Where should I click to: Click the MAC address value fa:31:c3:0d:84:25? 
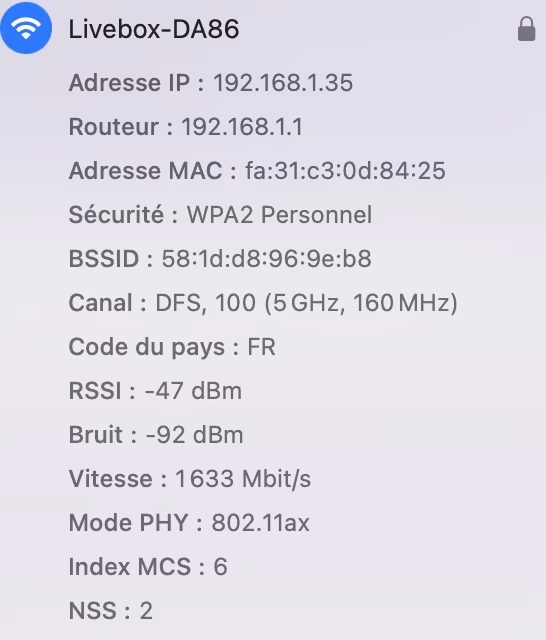pos(345,171)
